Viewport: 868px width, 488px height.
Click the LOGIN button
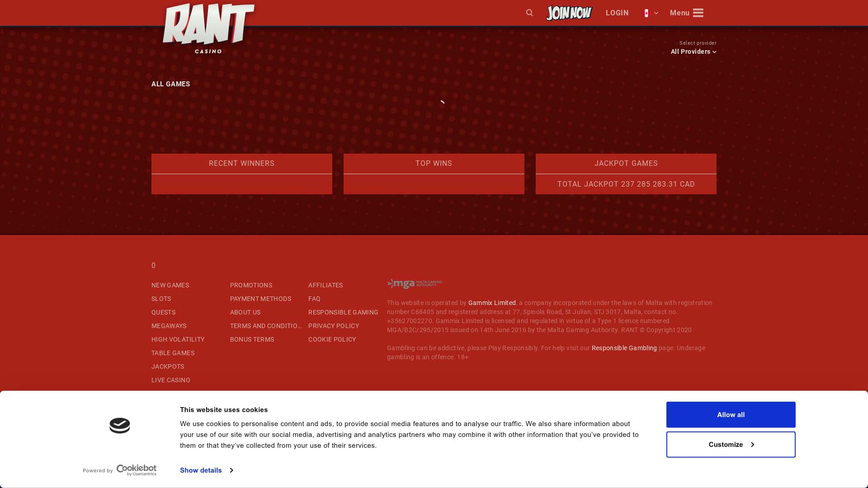tap(617, 13)
